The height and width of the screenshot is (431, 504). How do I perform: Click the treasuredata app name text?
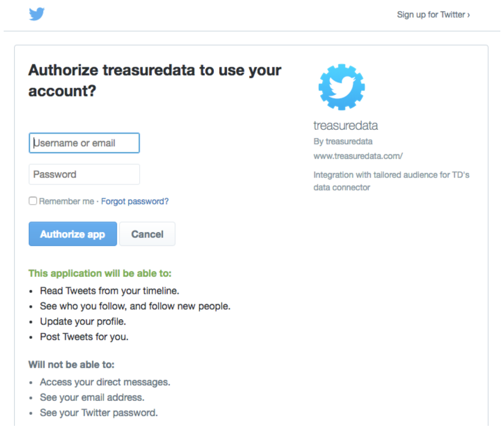(x=345, y=125)
